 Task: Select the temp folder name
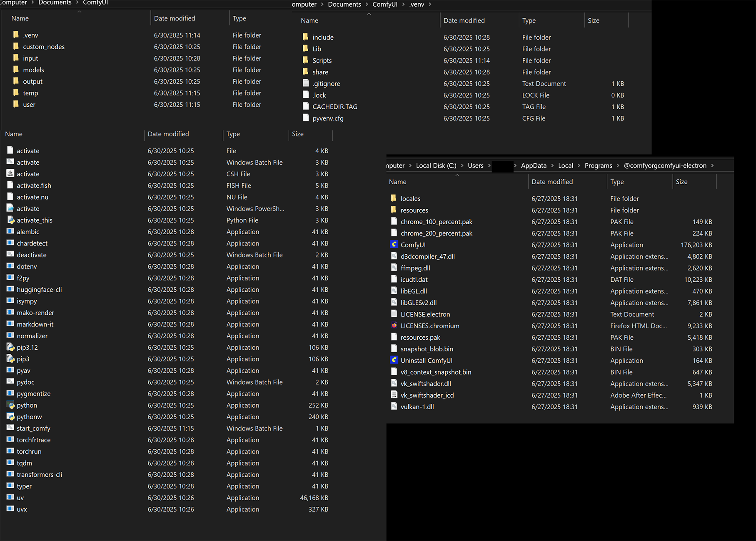pos(30,93)
